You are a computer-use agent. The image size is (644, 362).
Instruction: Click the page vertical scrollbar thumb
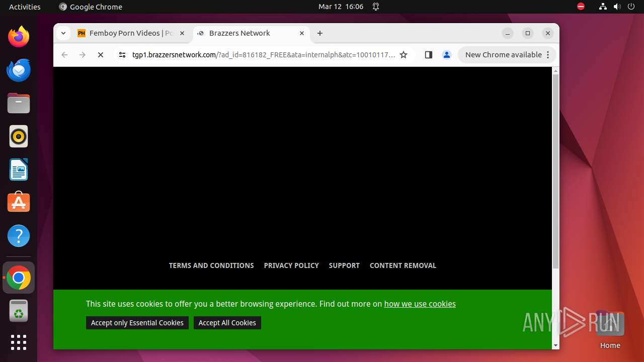click(555, 171)
